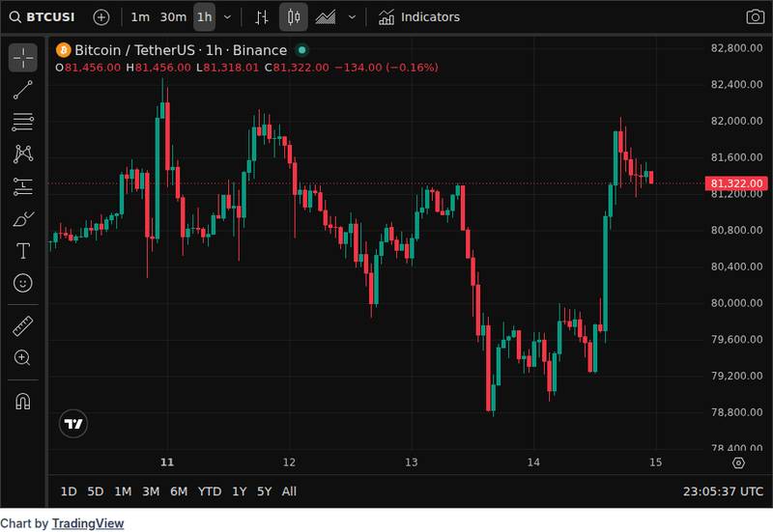Click the close value C81,322.00
This screenshot has width=773, height=532.
click(x=297, y=68)
